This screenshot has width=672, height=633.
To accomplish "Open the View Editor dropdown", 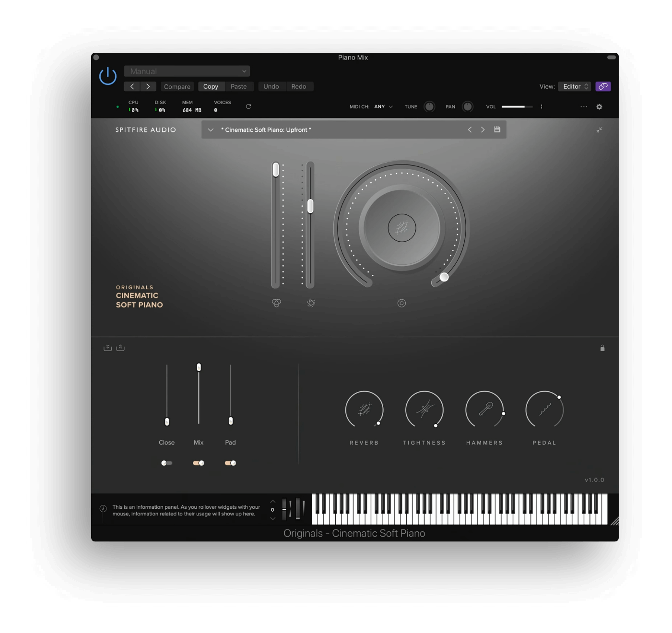I will pyautogui.click(x=574, y=86).
